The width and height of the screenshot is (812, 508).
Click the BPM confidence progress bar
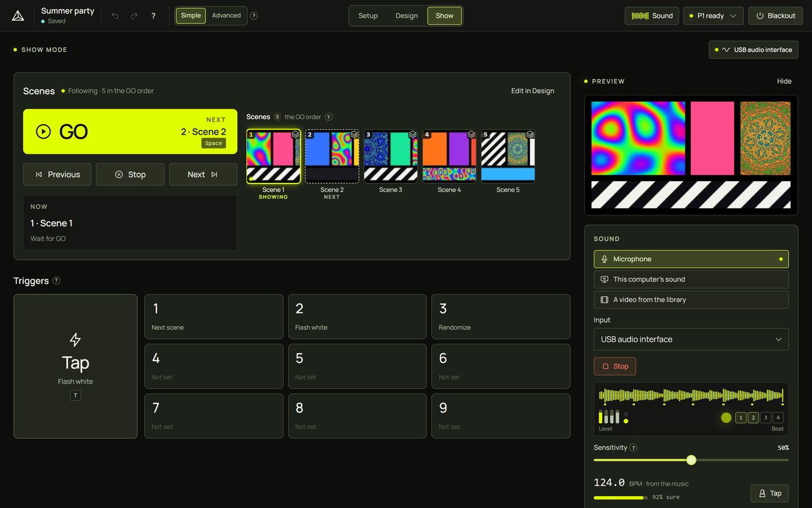(x=621, y=498)
